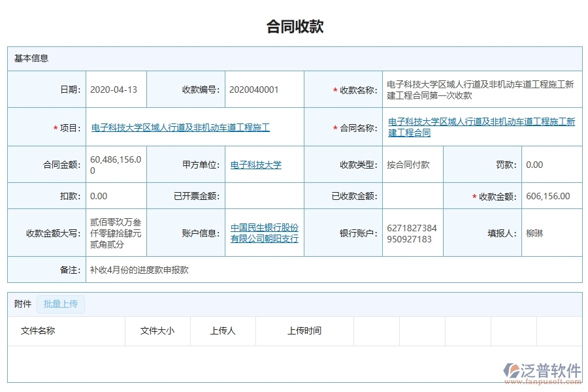This screenshot has height=392, width=588.
Task: Click the 收款类型 按合同付款 field
Action: (x=408, y=165)
